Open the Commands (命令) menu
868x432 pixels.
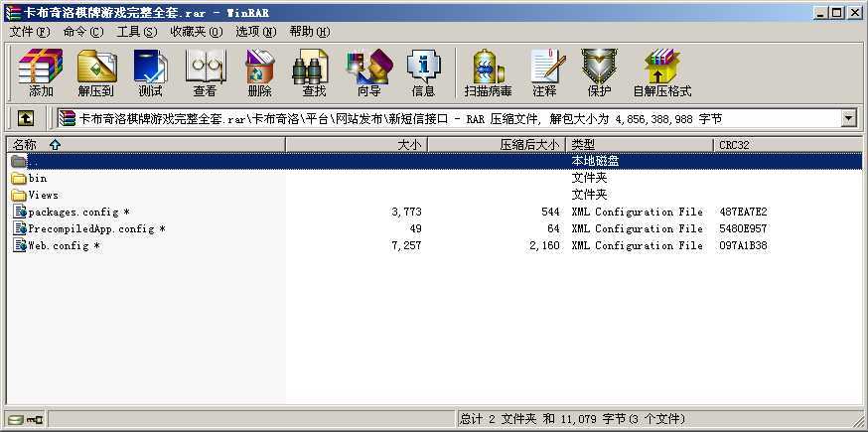(x=83, y=32)
